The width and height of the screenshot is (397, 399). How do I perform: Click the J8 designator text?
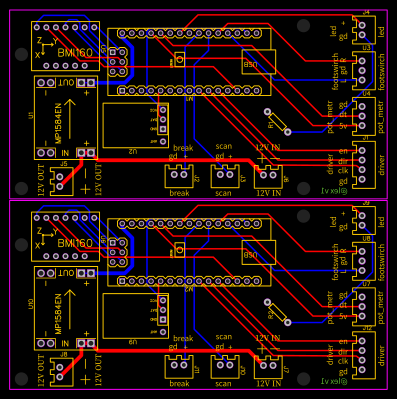[63, 354]
